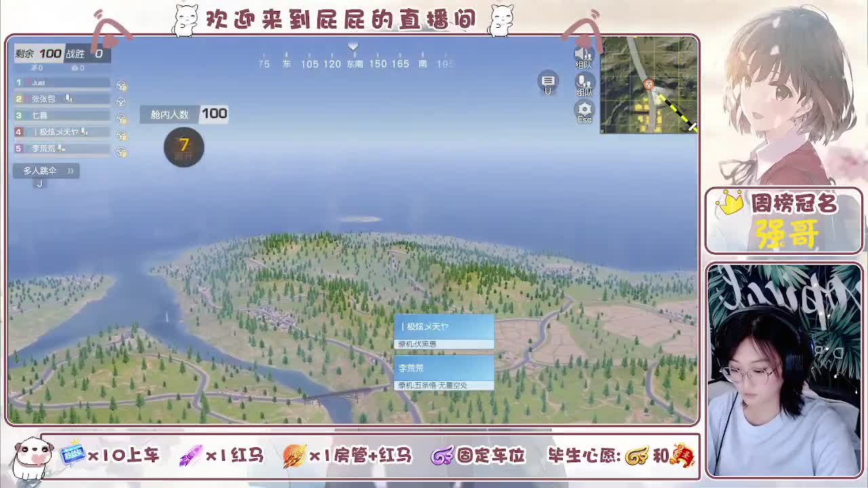Expand player 4's notification card
This screenshot has height=488, width=868.
(444, 331)
